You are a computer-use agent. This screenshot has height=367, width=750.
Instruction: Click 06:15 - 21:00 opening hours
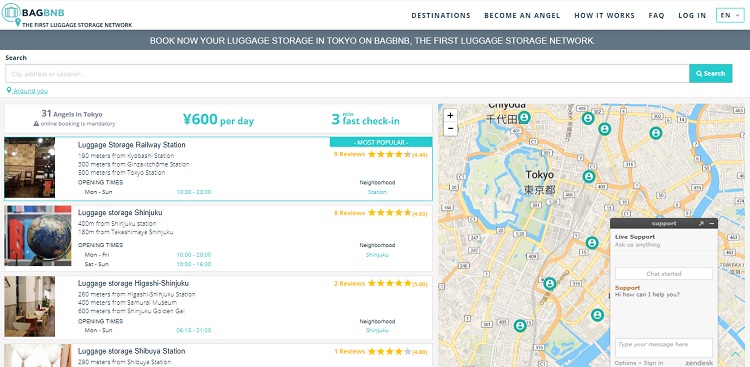[x=194, y=330]
